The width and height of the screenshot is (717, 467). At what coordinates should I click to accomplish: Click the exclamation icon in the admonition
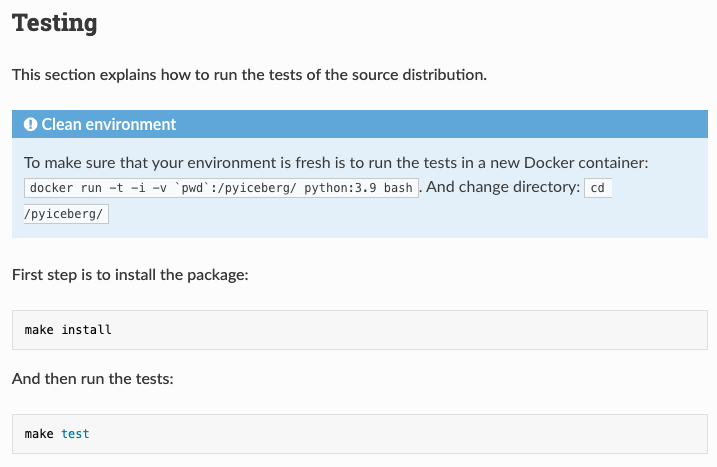[x=31, y=125]
